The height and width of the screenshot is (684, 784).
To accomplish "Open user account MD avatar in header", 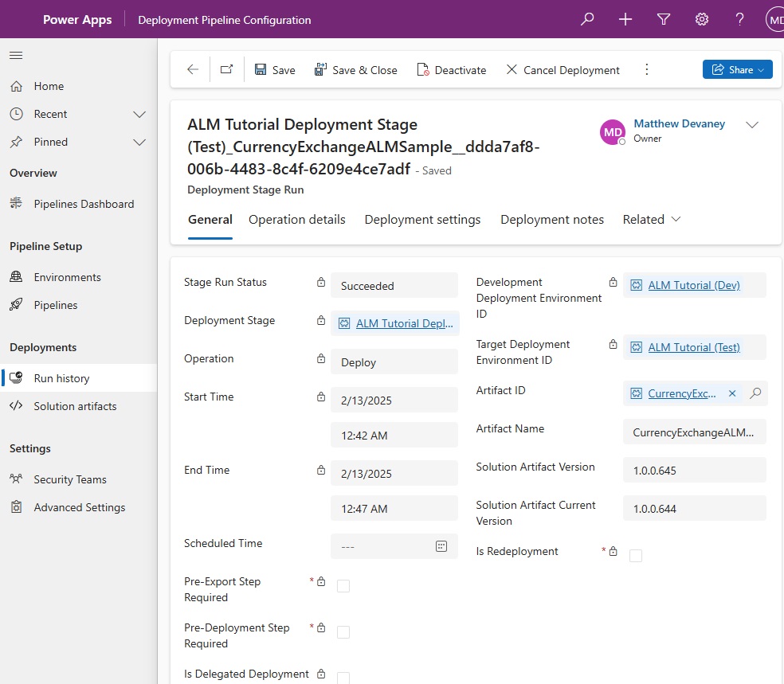I will coord(775,19).
